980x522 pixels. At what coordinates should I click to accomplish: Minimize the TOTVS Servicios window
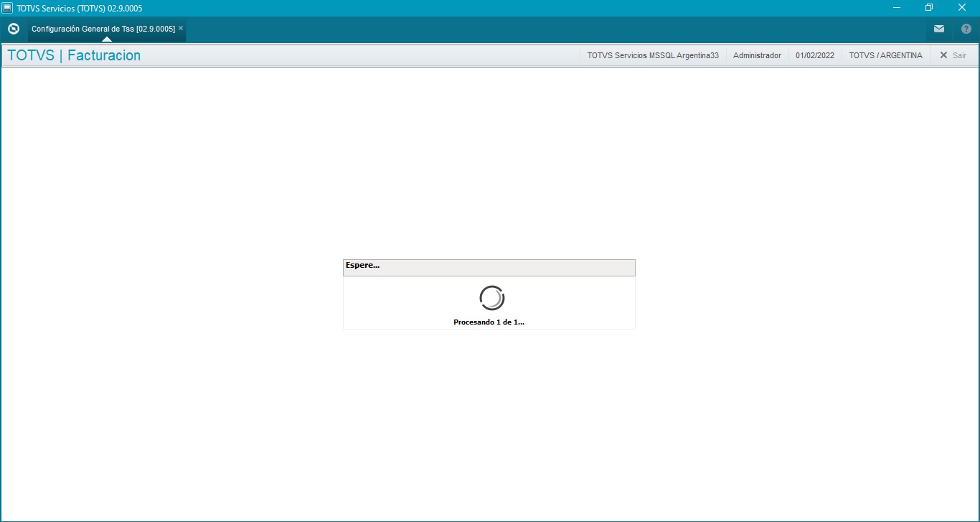pyautogui.click(x=897, y=8)
